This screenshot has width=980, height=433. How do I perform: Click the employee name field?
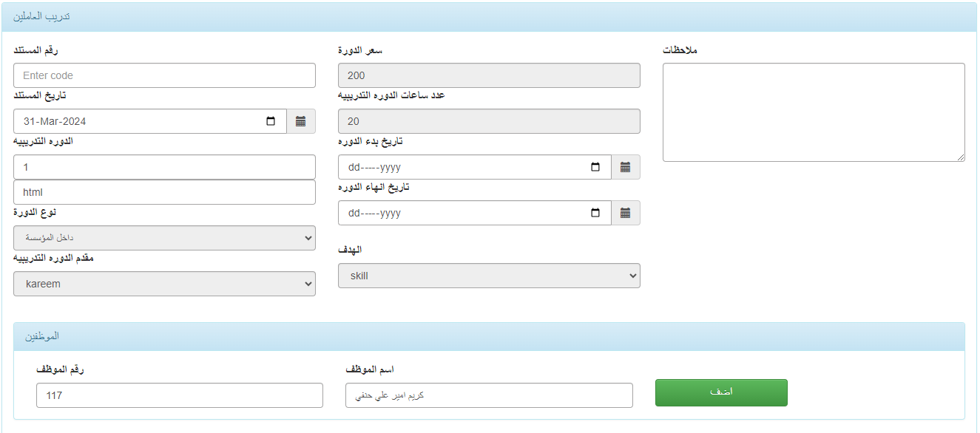[x=489, y=395]
